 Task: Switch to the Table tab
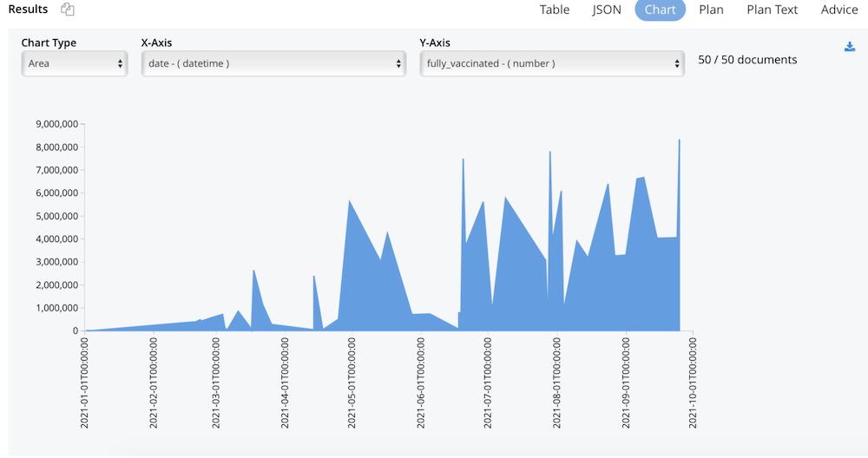555,10
